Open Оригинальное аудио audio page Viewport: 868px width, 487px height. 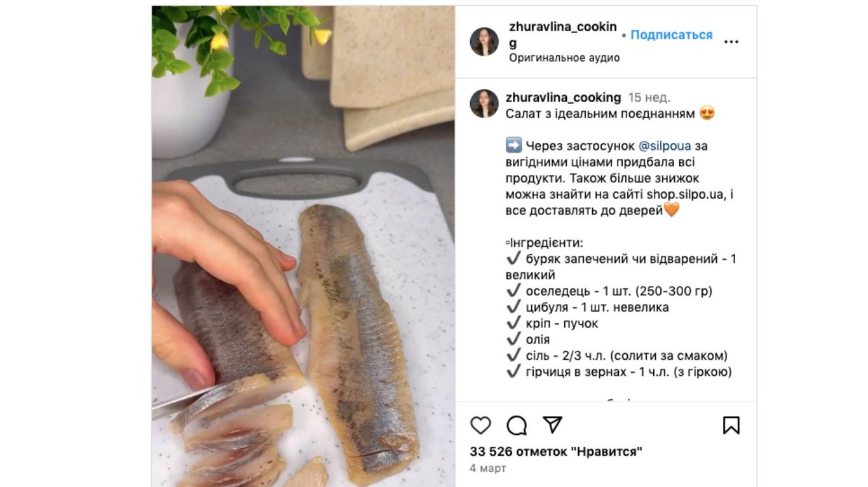coord(564,58)
